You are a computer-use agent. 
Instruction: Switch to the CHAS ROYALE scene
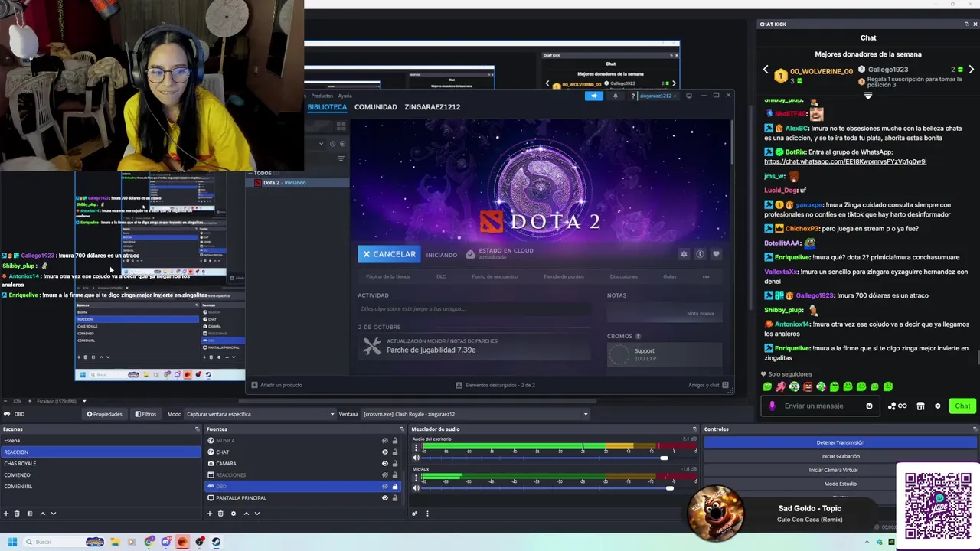(x=100, y=464)
